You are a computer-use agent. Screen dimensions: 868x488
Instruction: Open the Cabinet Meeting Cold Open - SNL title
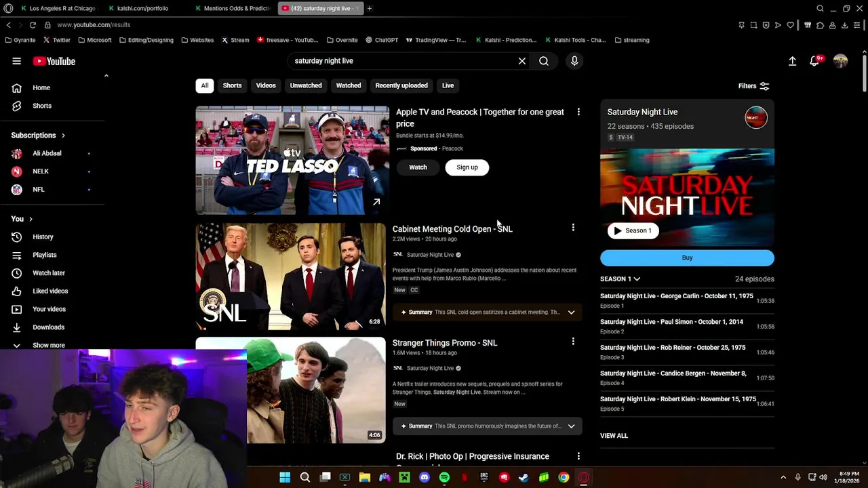tap(452, 229)
